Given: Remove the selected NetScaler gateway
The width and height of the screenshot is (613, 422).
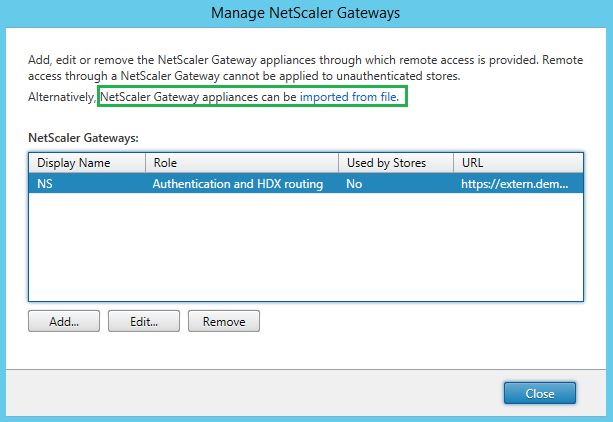Looking at the screenshot, I should click(224, 322).
